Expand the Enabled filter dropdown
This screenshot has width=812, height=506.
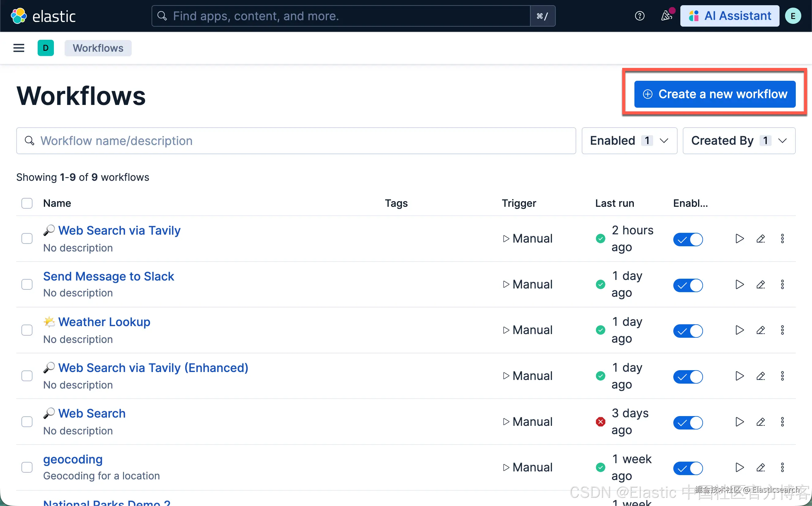(x=629, y=140)
